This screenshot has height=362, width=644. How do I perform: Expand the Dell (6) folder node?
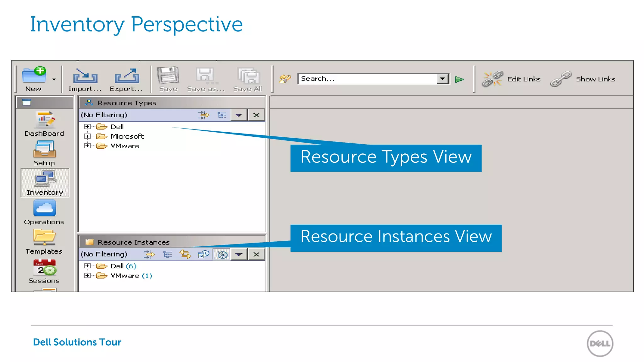tap(87, 266)
